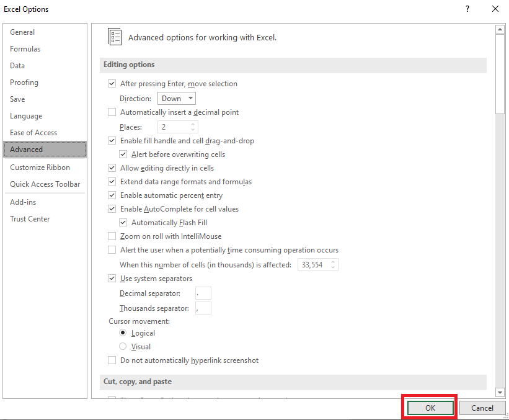Open the Quick Access Toolbar category
The image size is (509, 420).
(45, 184)
